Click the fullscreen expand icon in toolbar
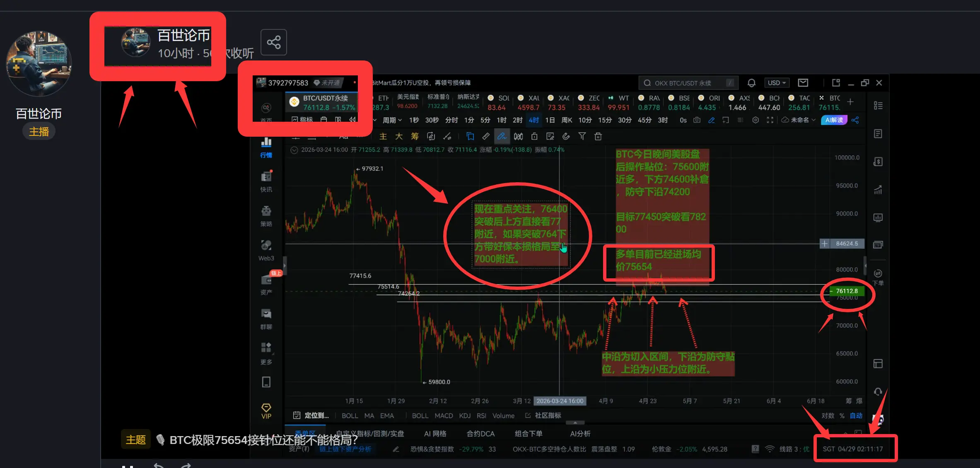Image resolution: width=980 pixels, height=468 pixels. (770, 120)
